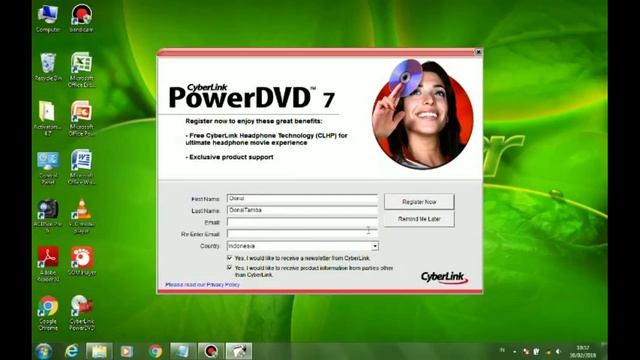Launch the Microsoft Office PowerPoint shortcut

pos(81,118)
